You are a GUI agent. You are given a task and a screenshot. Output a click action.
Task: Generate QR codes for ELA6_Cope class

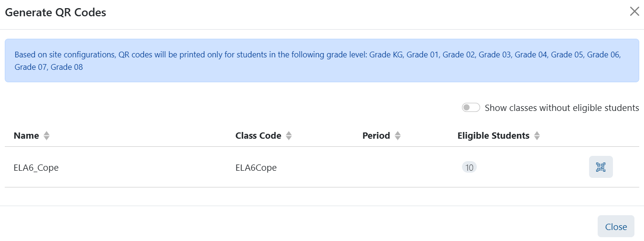pyautogui.click(x=601, y=167)
